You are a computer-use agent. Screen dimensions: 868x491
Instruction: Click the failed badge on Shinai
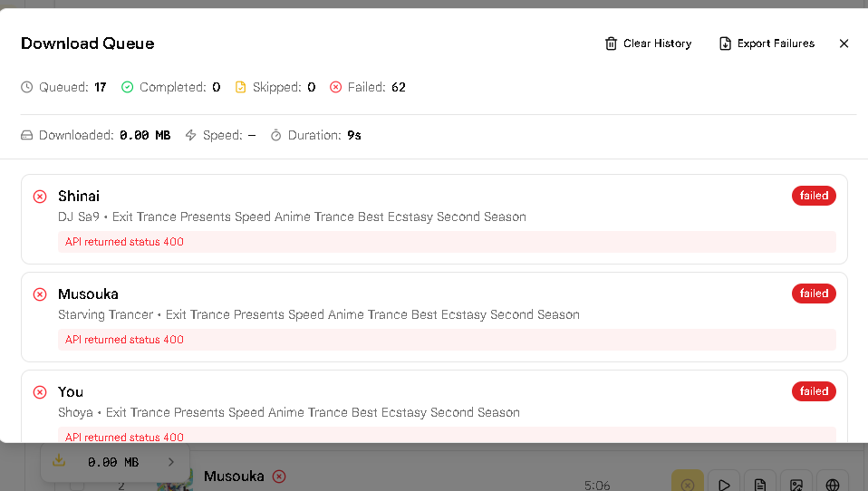coord(814,196)
